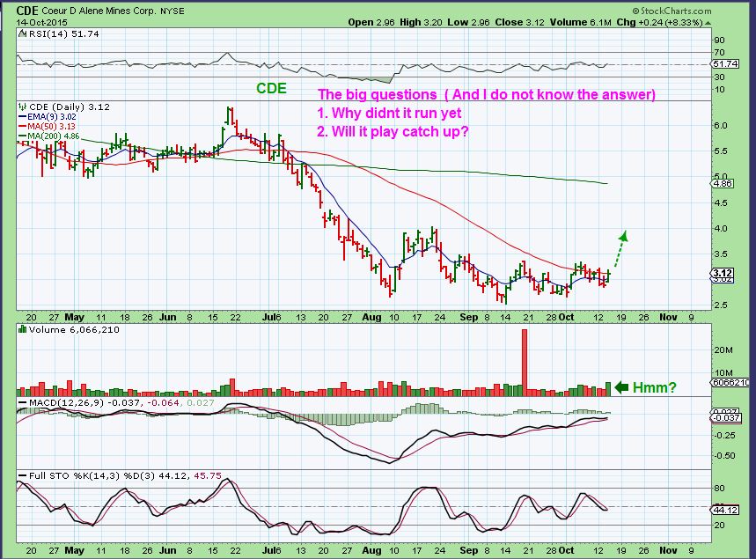
Task: Click the CDE (Daily) 3.12 panel title
Action: click(x=70, y=107)
